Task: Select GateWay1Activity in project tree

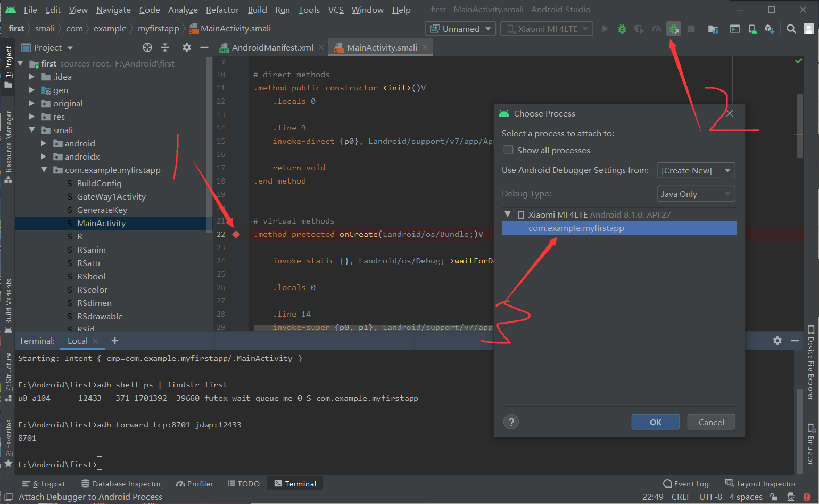Action: (111, 196)
